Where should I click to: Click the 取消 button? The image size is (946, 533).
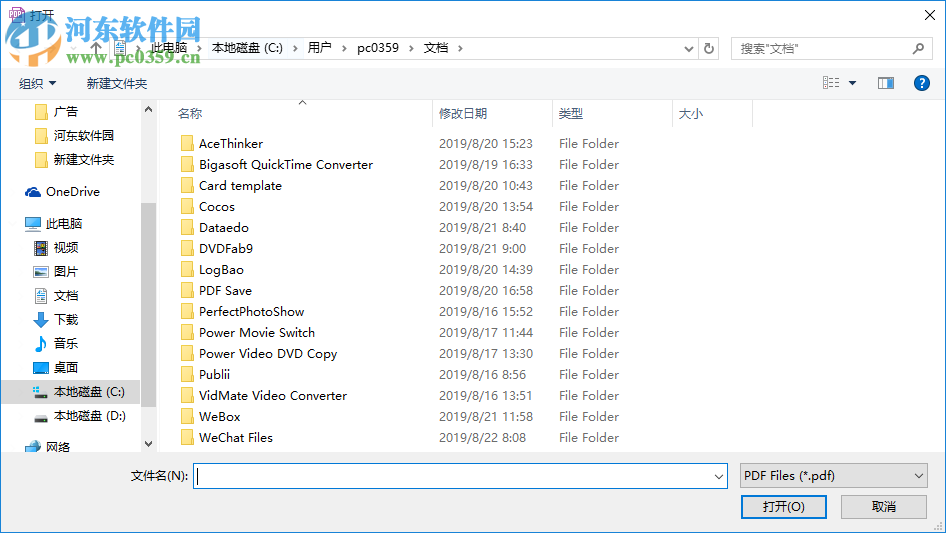pos(884,506)
